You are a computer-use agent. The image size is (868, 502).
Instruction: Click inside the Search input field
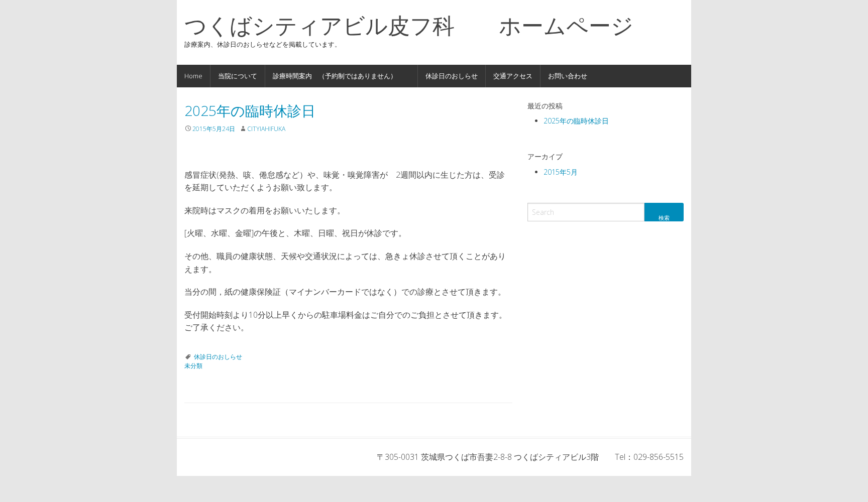pos(586,212)
